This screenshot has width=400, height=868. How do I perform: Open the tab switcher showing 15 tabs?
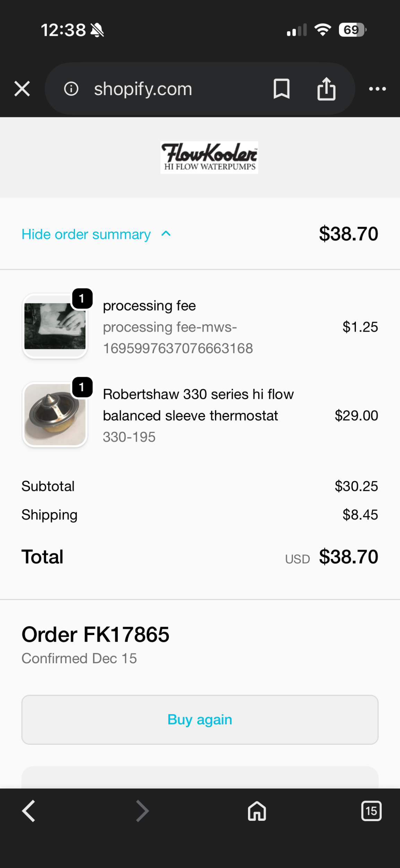(x=371, y=811)
